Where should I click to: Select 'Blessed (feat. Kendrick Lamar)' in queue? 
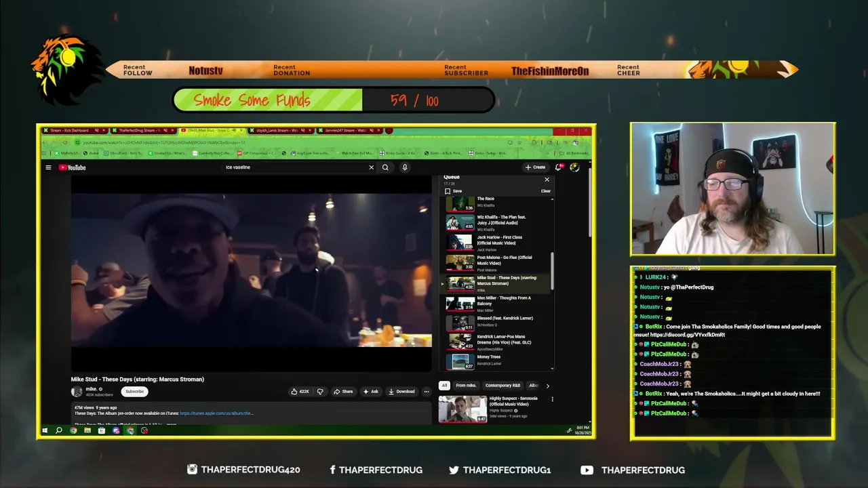pyautogui.click(x=498, y=323)
